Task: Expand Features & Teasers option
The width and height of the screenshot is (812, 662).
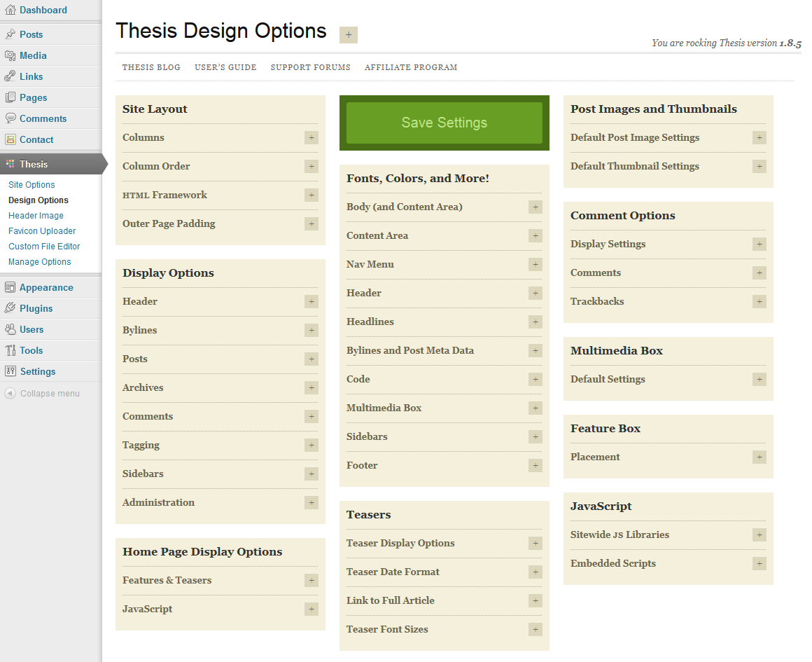Action: coord(311,581)
